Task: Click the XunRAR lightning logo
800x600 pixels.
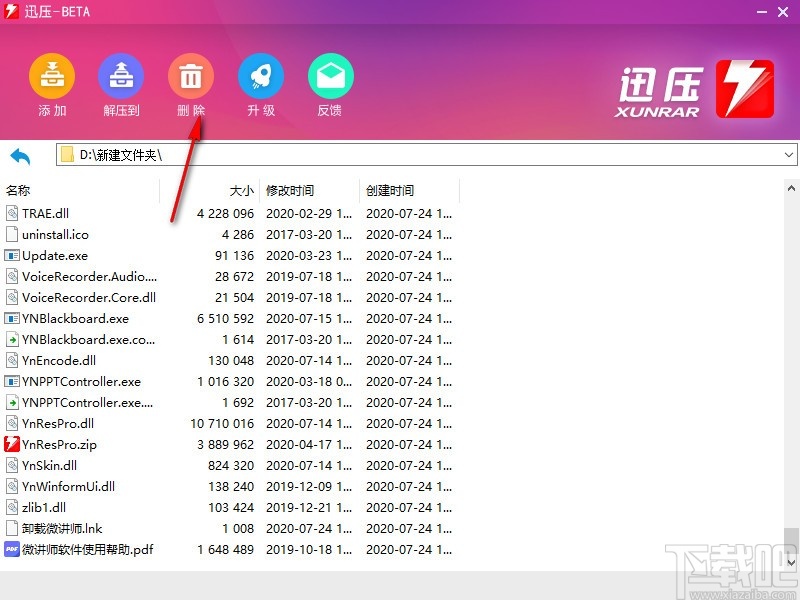Action: tap(745, 88)
